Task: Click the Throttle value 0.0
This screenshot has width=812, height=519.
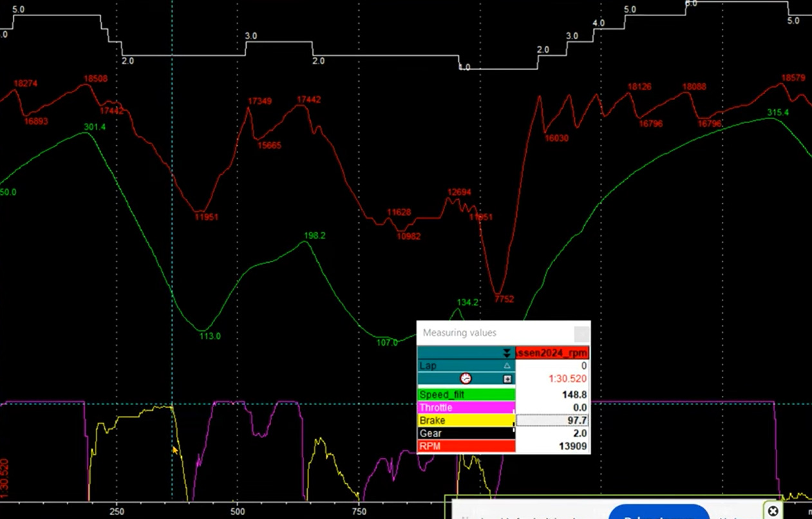Action: tap(580, 408)
